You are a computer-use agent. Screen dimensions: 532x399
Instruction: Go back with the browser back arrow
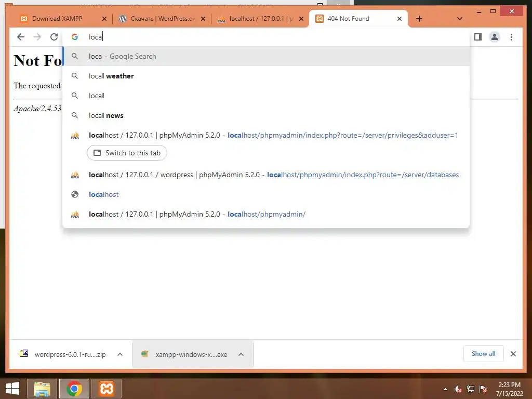[21, 37]
